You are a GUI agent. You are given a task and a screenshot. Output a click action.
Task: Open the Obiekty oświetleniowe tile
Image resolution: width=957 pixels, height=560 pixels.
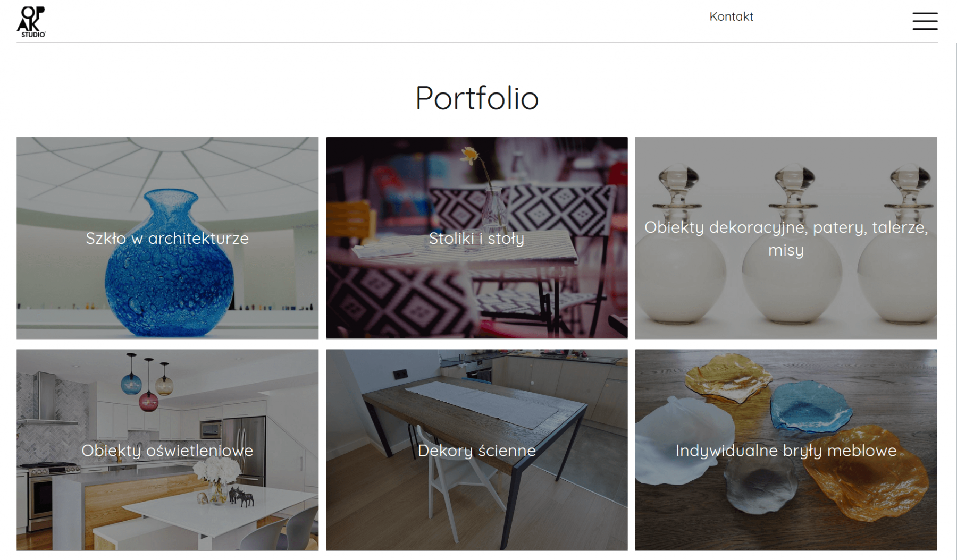(167, 450)
